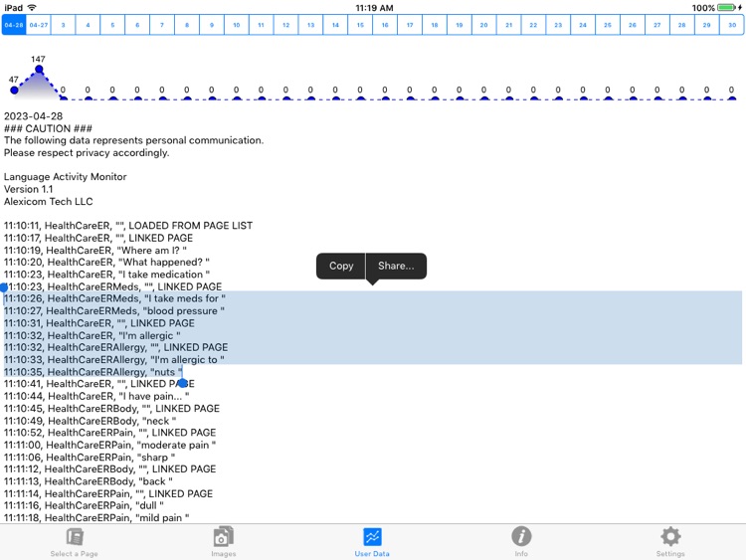746x560 pixels.
Task: Select day 21 in the date strip
Action: (509, 25)
